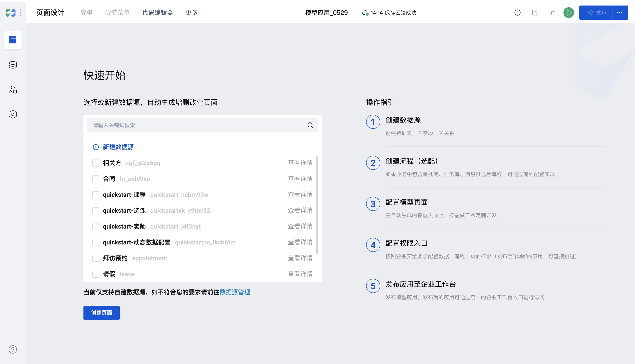635x364 pixels.
Task: Click the 创建页面 button
Action: click(x=101, y=313)
